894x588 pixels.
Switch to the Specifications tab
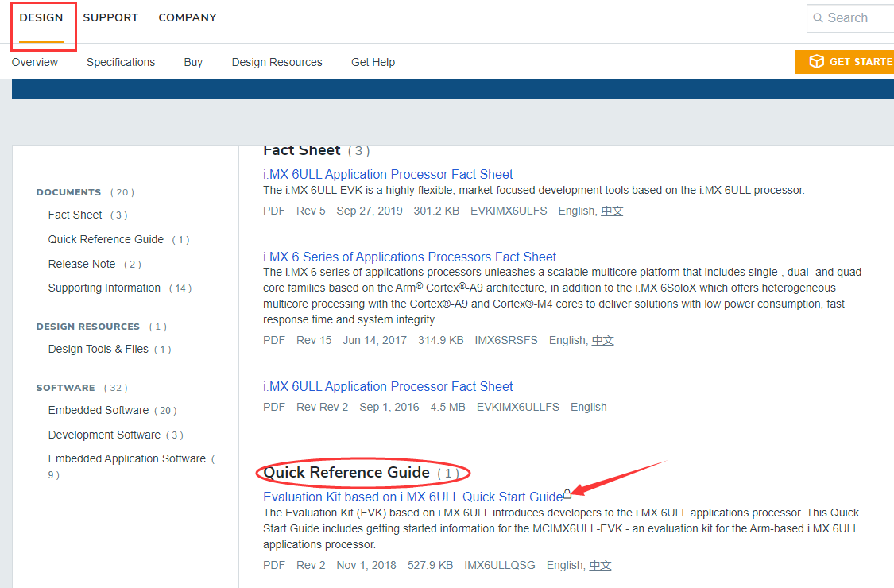(x=121, y=62)
